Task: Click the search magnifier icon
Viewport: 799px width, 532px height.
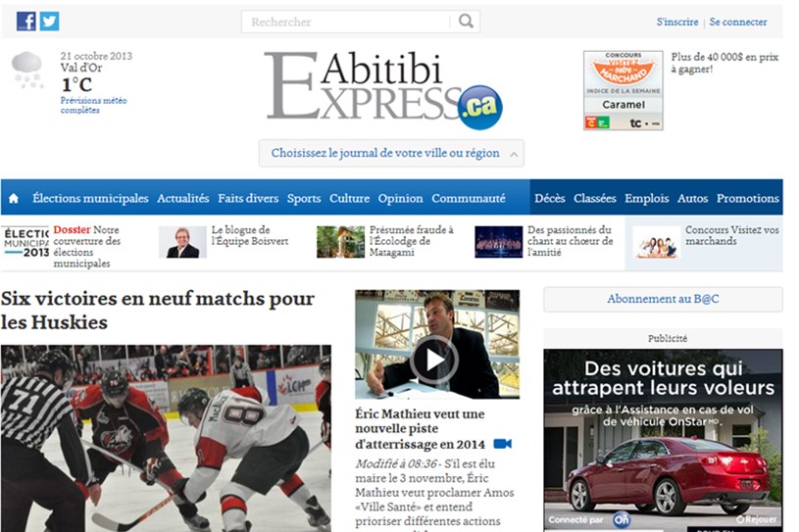Action: pos(466,22)
